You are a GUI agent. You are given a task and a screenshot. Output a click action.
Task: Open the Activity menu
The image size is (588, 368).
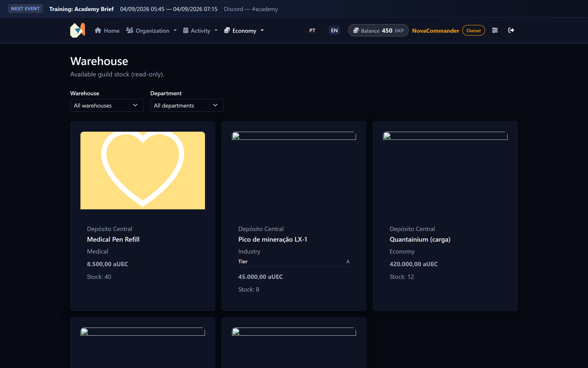[200, 30]
